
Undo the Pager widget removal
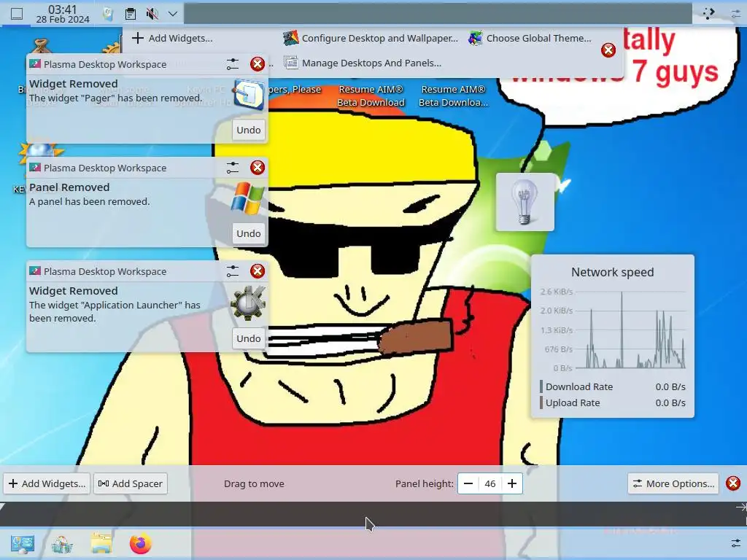[249, 130]
